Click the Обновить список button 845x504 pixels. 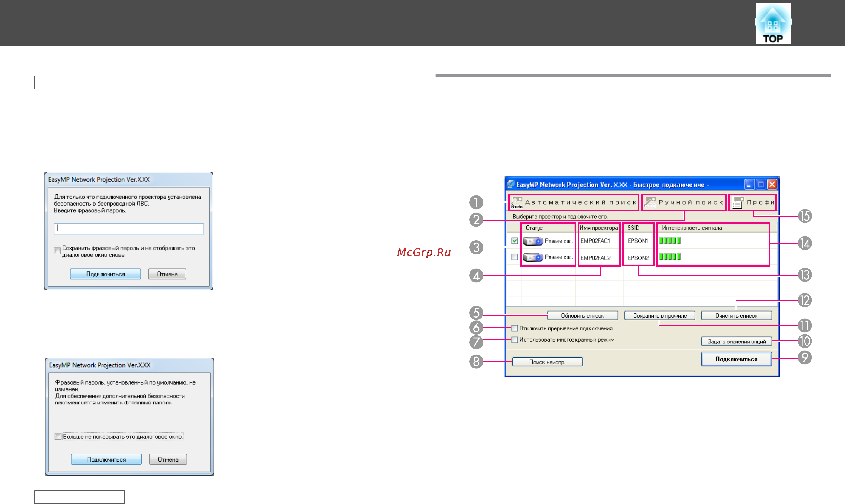(582, 316)
